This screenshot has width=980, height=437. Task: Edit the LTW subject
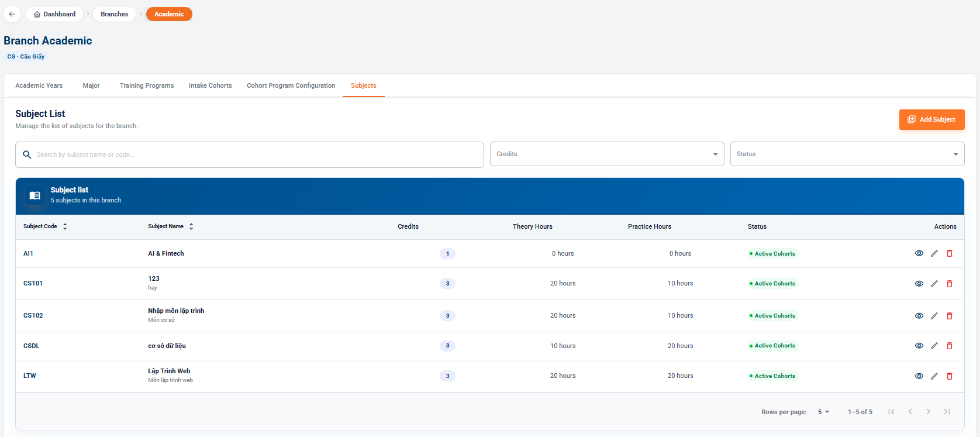pos(934,376)
